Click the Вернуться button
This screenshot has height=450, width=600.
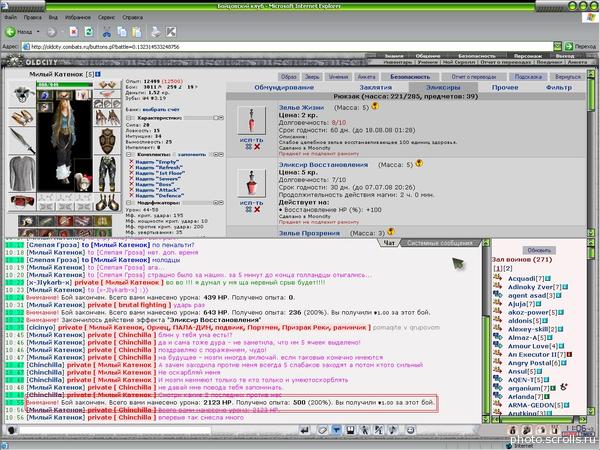(x=567, y=77)
